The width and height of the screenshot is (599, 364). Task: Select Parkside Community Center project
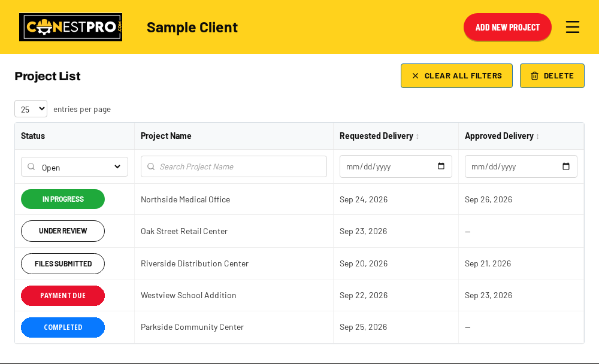click(x=192, y=327)
